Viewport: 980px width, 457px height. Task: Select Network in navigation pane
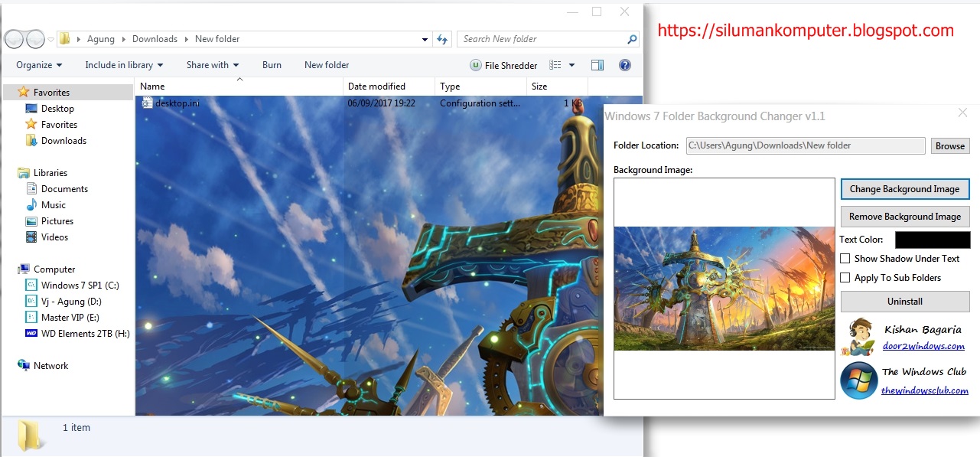click(x=43, y=366)
